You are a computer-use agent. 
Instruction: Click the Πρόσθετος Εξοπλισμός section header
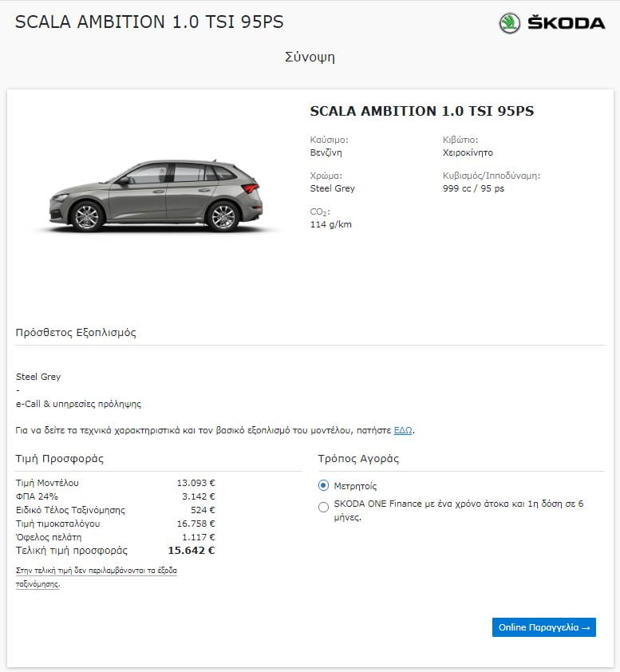76,333
